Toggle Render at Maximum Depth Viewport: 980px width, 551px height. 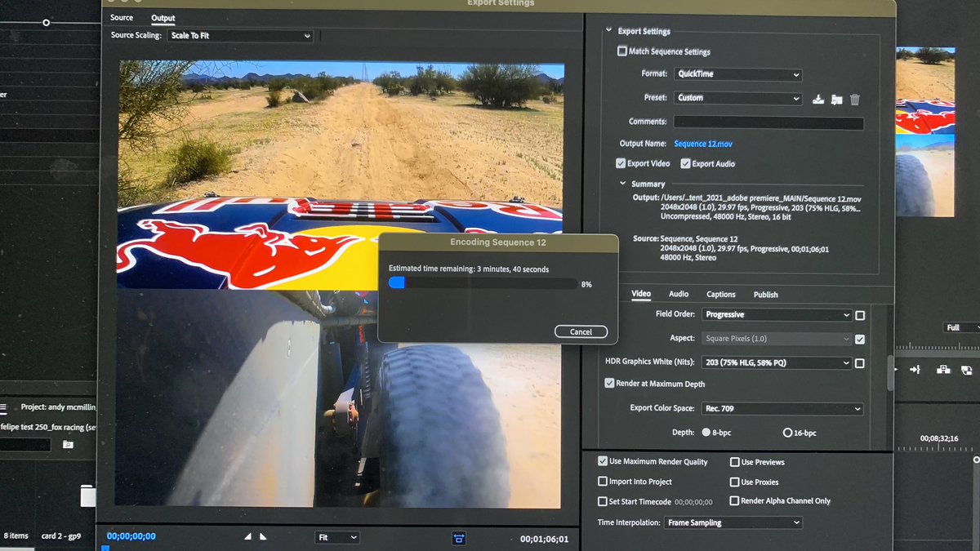point(609,383)
